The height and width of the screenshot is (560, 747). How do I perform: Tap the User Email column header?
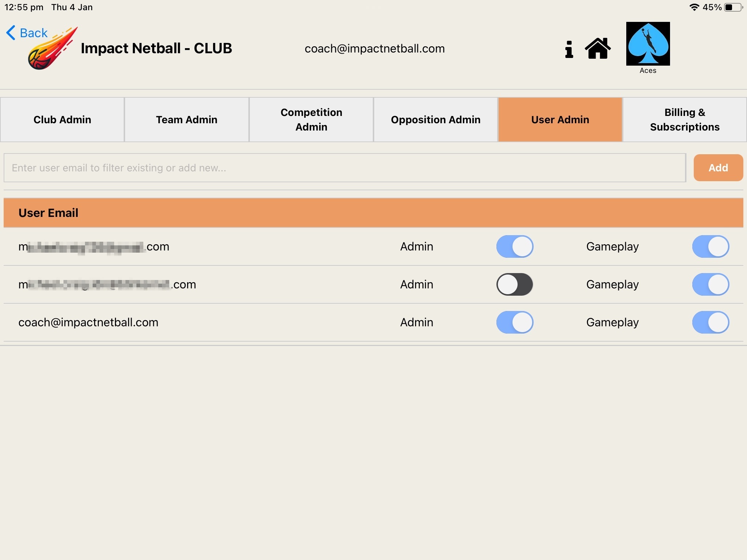pos(49,213)
